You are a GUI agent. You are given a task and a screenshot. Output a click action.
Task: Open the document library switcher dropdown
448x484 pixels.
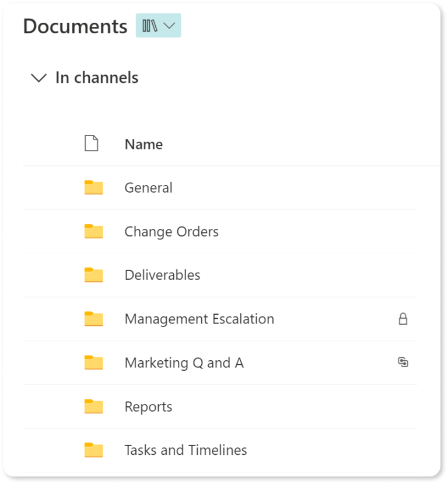[158, 26]
